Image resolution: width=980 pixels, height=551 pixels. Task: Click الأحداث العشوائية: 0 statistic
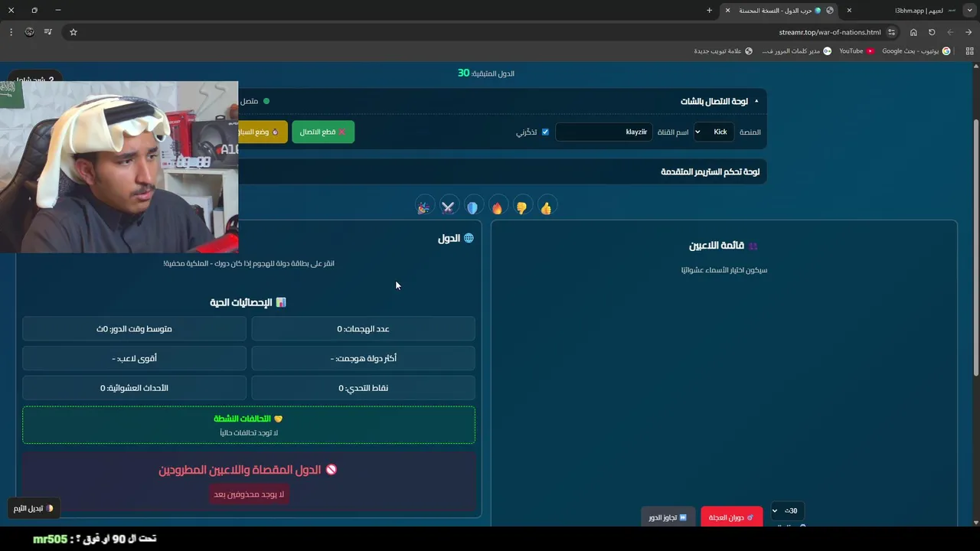[x=134, y=388]
